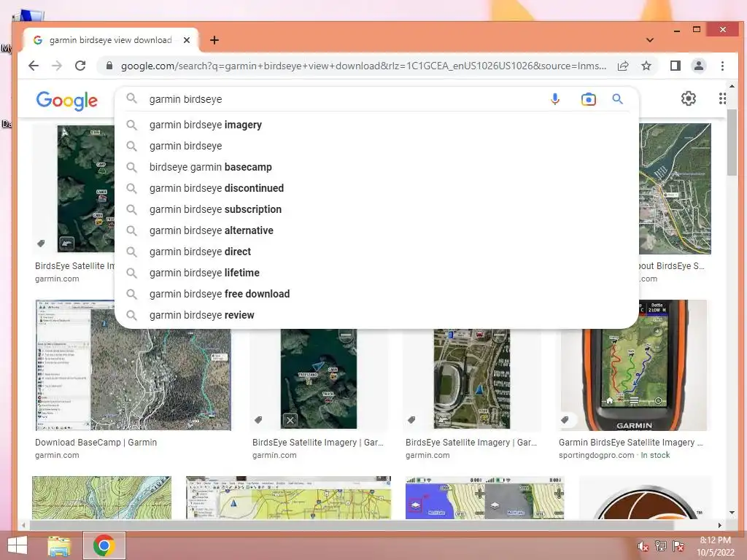Viewport: 747px width, 560px height.
Task: Click the address bar URL
Action: click(x=363, y=66)
